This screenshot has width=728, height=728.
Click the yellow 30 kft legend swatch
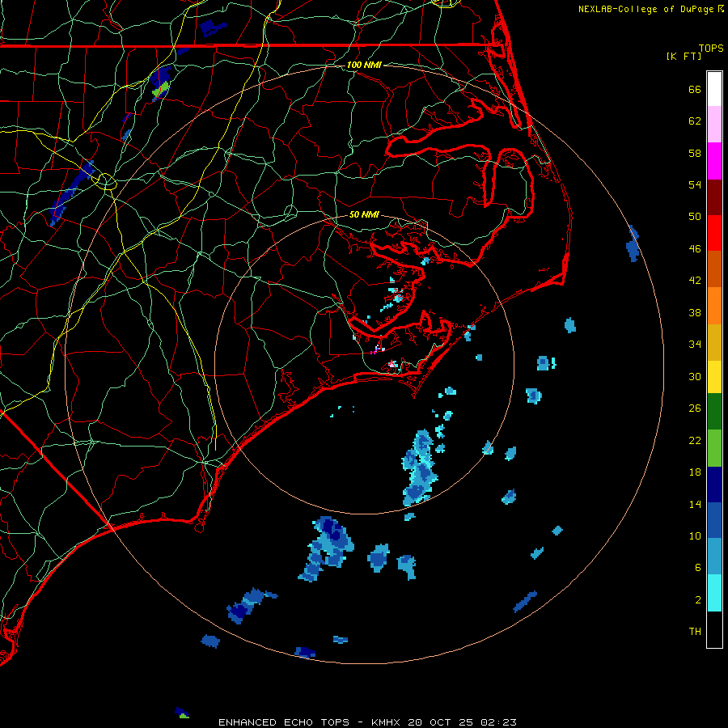[714, 376]
